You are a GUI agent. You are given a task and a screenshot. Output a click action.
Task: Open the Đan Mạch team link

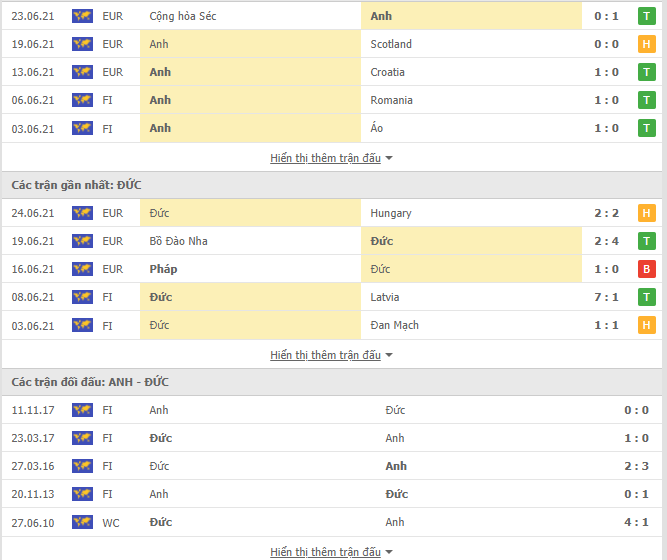[394, 325]
